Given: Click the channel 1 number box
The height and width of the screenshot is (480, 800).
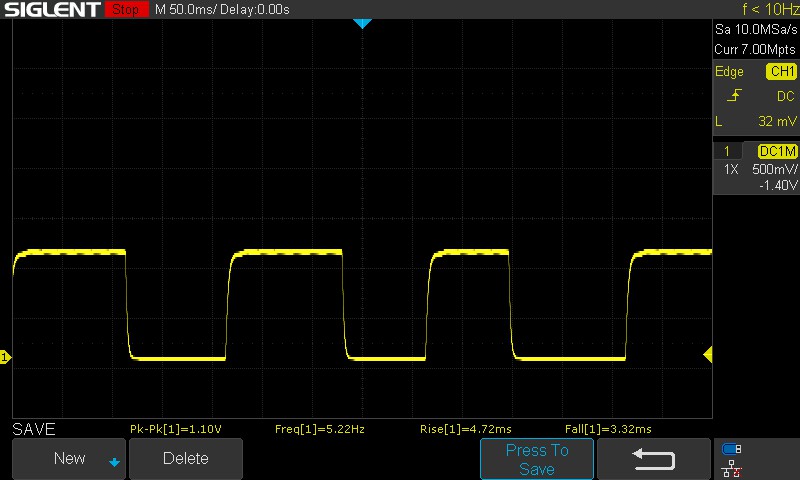Looking at the screenshot, I should 727,151.
